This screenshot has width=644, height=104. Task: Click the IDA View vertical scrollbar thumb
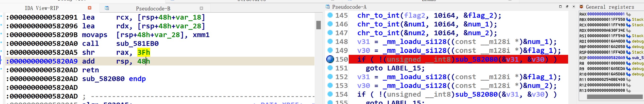[x=318, y=25]
